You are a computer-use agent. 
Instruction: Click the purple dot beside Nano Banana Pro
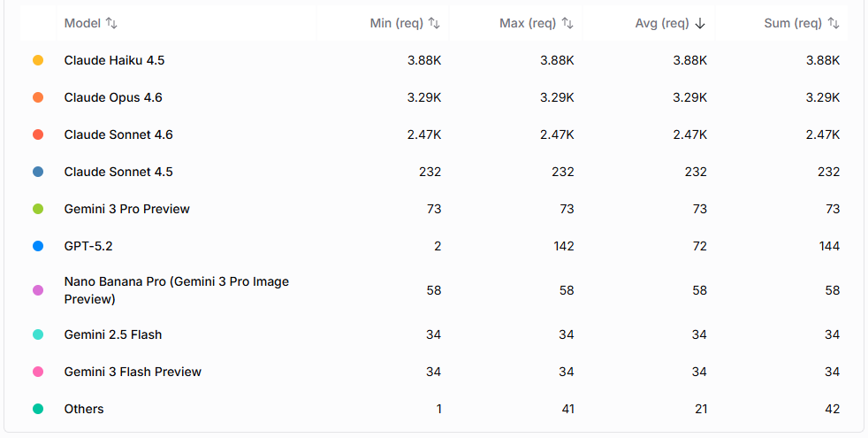coord(38,290)
